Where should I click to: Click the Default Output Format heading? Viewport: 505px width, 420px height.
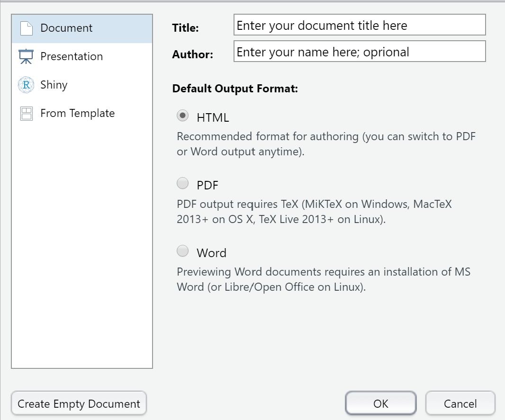click(x=235, y=89)
